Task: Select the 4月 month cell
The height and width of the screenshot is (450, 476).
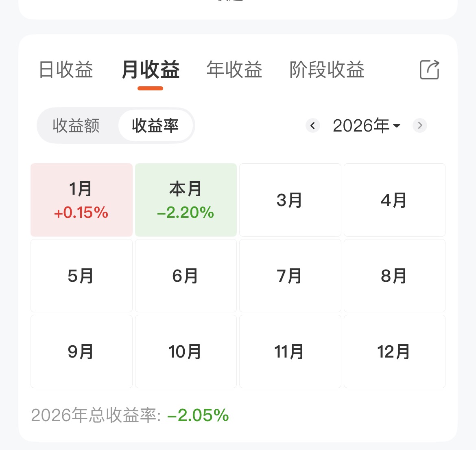Action: [x=394, y=200]
